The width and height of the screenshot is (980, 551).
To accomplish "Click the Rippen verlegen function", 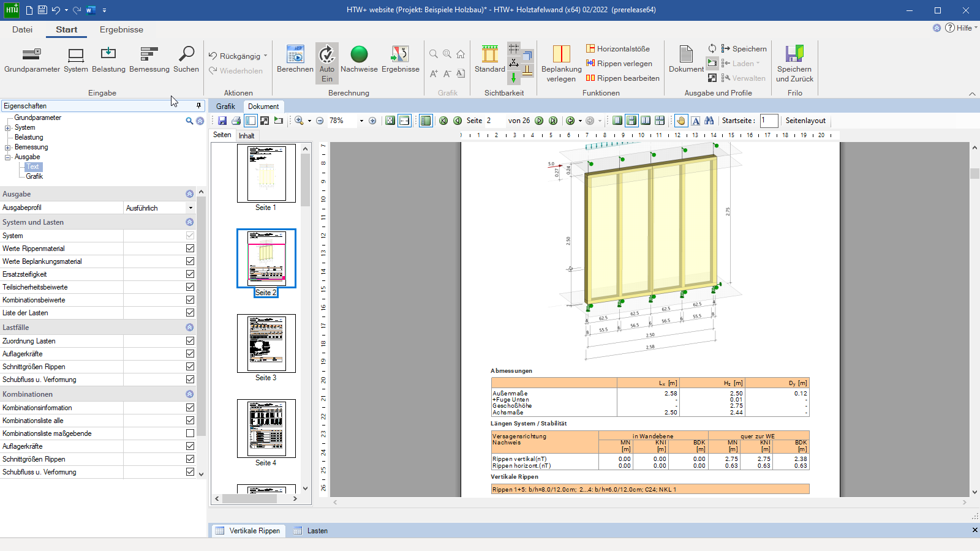I will click(x=619, y=64).
